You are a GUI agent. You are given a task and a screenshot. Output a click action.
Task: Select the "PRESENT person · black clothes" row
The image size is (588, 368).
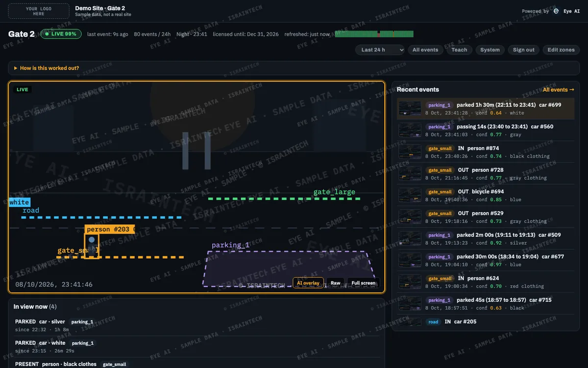196,364
